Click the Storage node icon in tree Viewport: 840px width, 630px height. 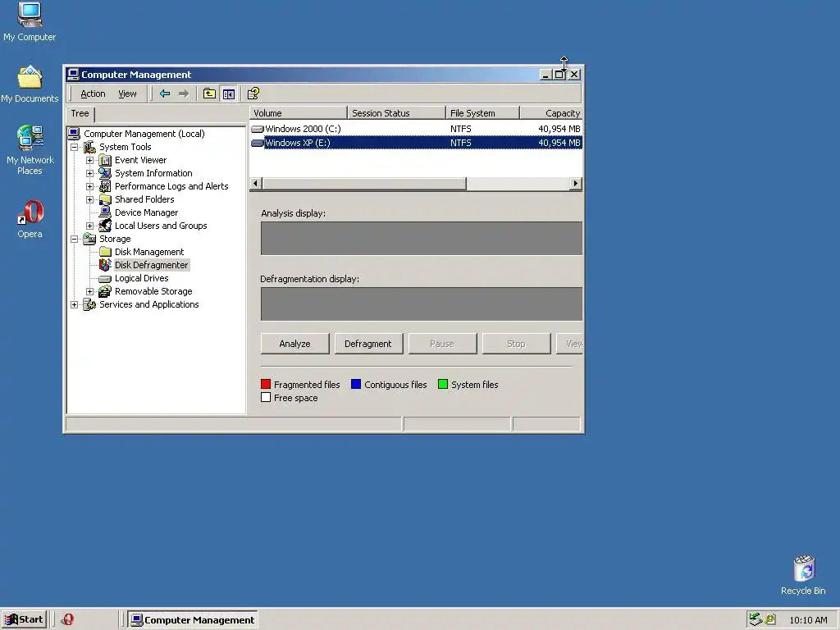(90, 239)
